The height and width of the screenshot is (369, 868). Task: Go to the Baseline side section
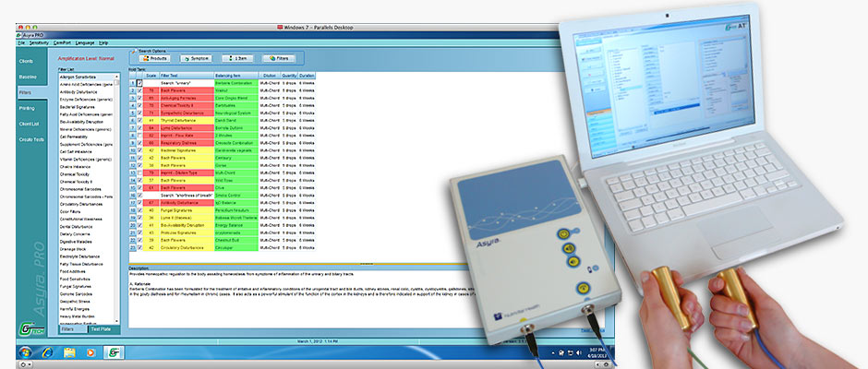[29, 76]
